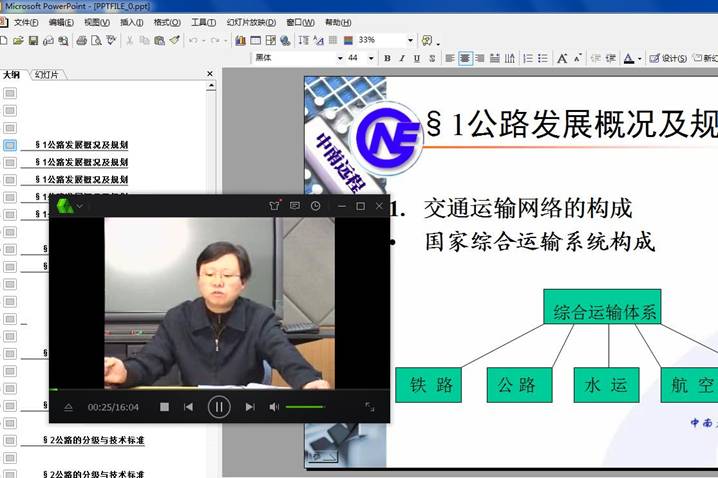Switch to the 幻灯片 tab
This screenshot has height=478, width=718.
tap(47, 75)
